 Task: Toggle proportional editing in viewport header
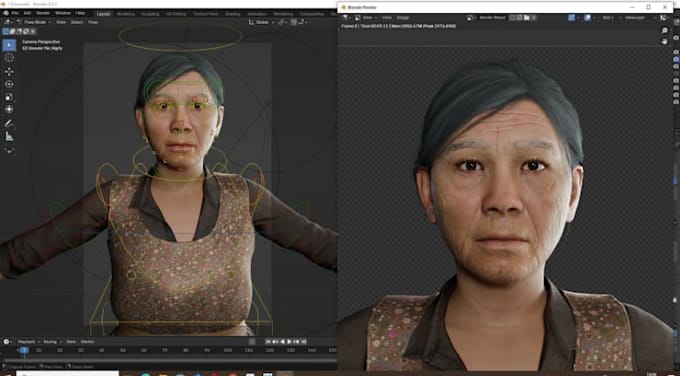coord(294,22)
